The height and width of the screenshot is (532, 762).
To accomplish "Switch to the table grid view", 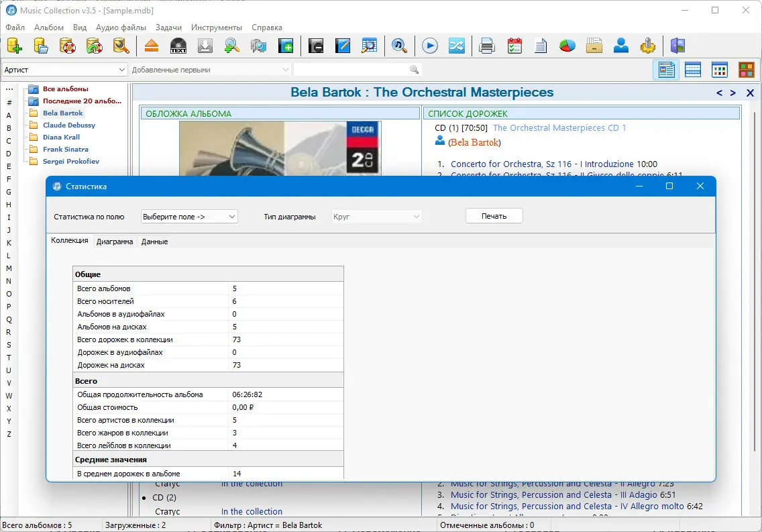I will [x=693, y=70].
